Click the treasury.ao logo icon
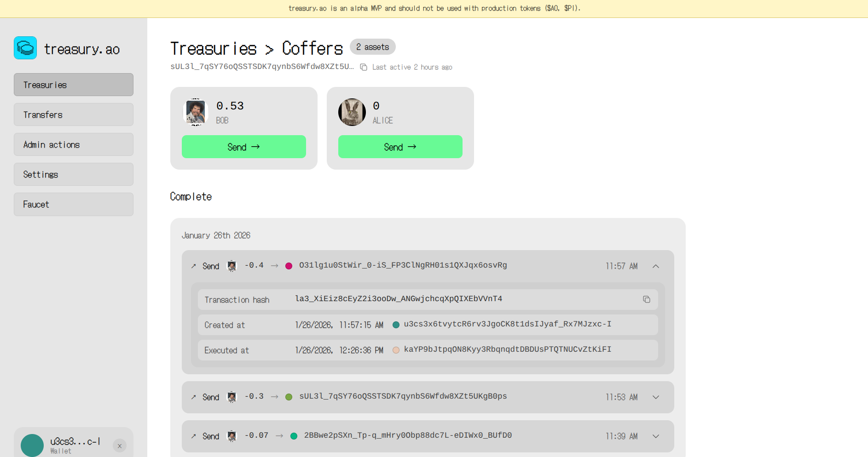This screenshot has width=868, height=457. click(25, 48)
